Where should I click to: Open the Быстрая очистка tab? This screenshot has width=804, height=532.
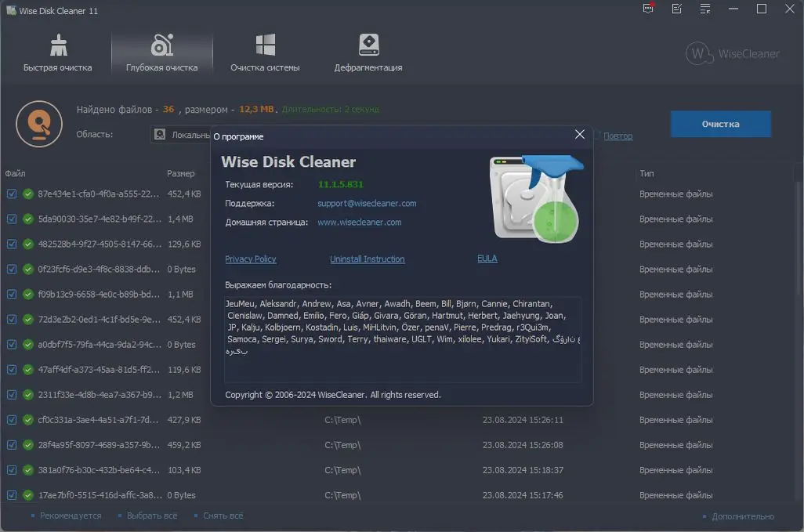[57, 52]
